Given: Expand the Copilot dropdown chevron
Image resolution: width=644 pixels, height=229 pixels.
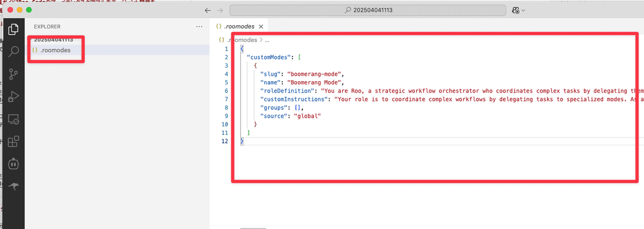Looking at the screenshot, I should tap(523, 10).
